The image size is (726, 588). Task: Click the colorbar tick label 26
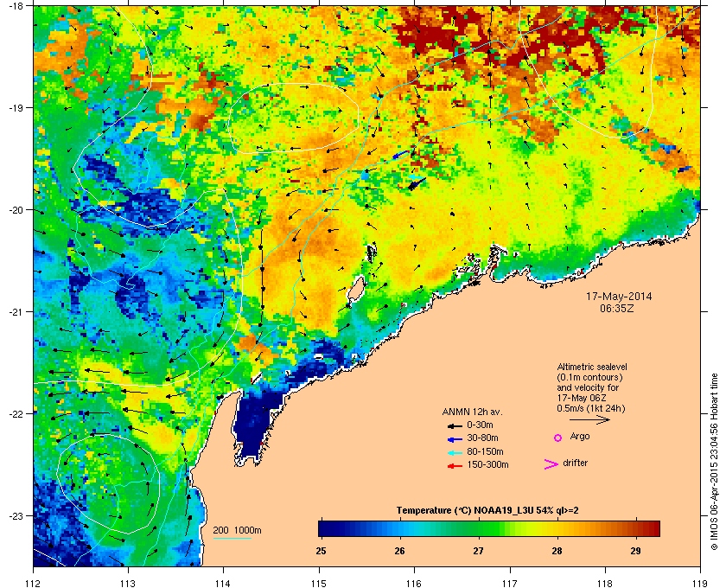399,551
